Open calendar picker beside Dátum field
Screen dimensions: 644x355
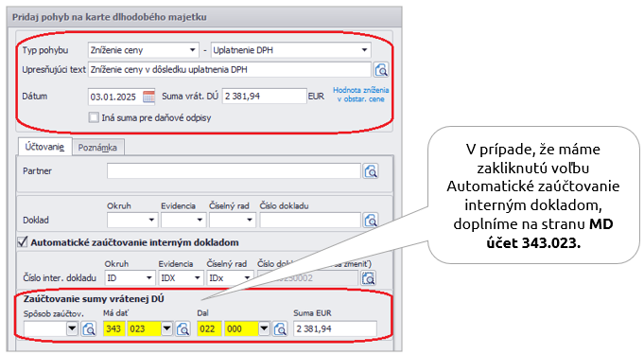pos(148,97)
